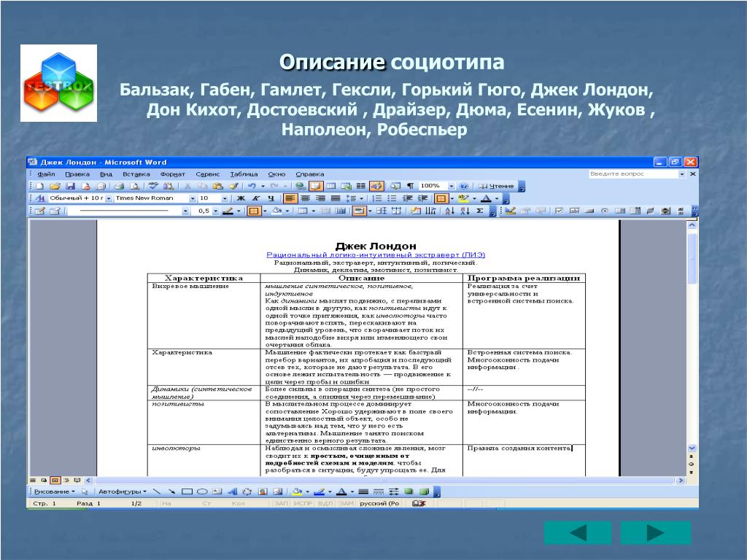747x560 pixels.
Task: Create a new blank document
Action: (x=39, y=186)
